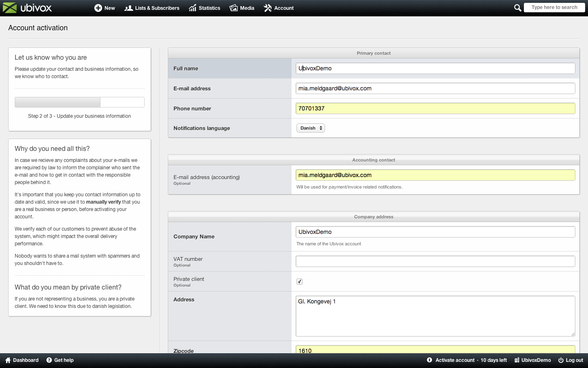Click the Private client label
Image resolution: width=588 pixels, height=368 pixels.
189,279
